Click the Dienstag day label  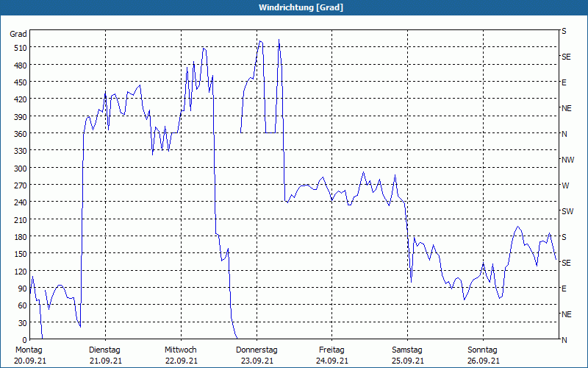pyautogui.click(x=104, y=350)
